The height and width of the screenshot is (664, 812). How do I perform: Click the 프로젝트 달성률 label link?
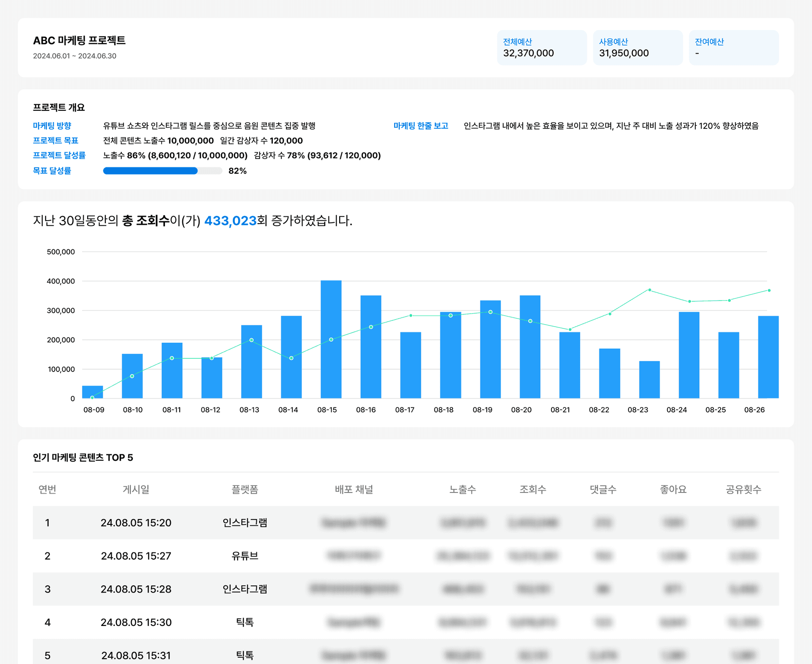coord(59,156)
